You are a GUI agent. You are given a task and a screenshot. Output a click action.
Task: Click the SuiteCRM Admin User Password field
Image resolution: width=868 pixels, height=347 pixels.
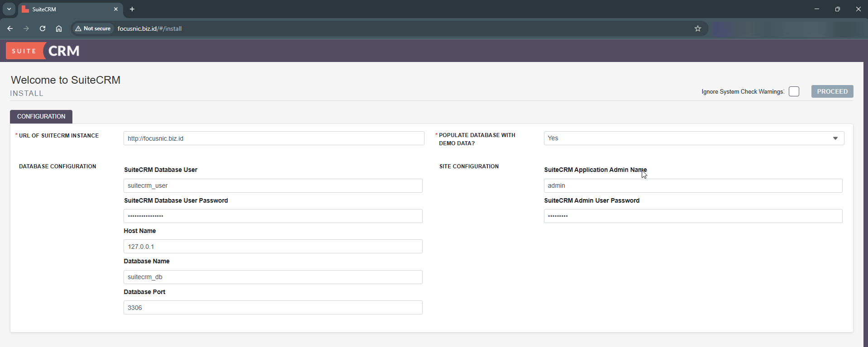(692, 216)
